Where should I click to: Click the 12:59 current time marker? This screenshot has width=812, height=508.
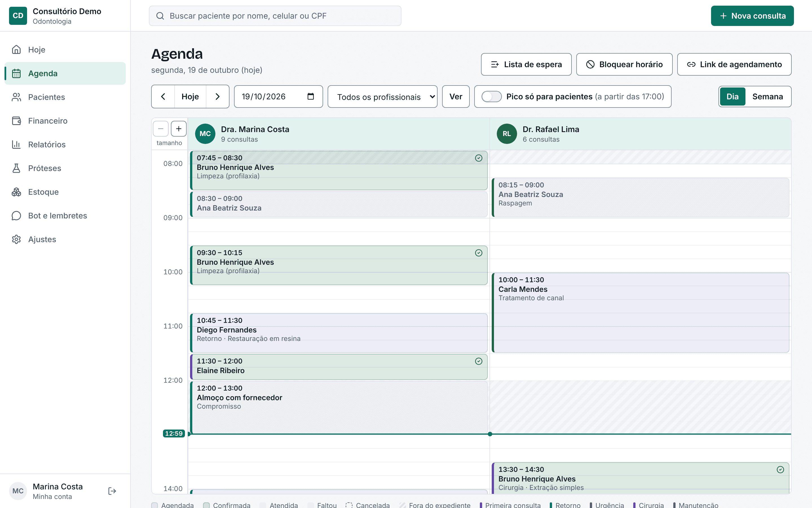[x=174, y=433]
